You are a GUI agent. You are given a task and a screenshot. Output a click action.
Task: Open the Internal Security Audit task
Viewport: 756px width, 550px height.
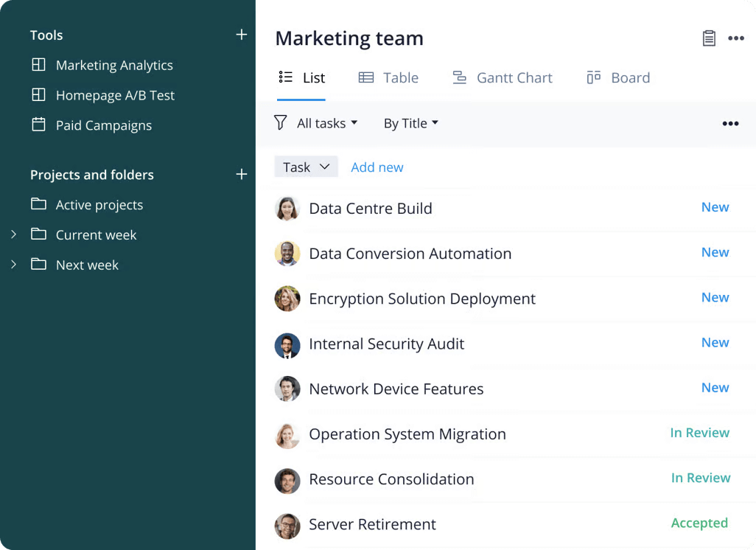coord(386,344)
